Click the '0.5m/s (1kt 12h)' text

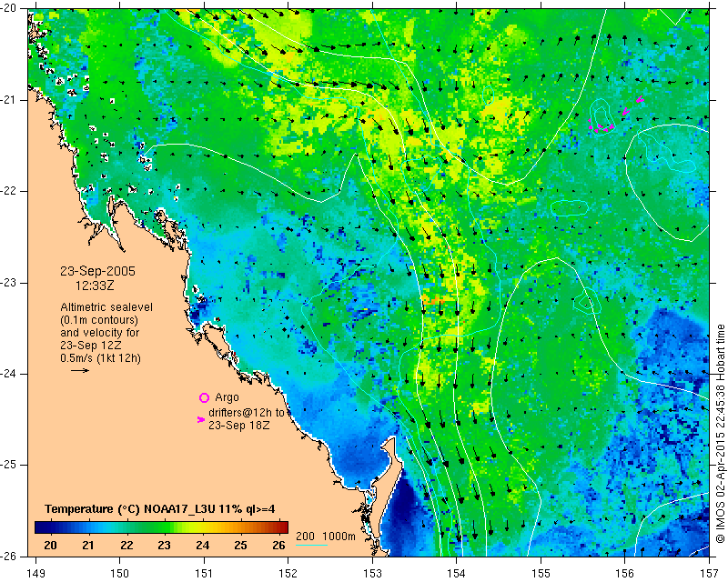pos(100,358)
